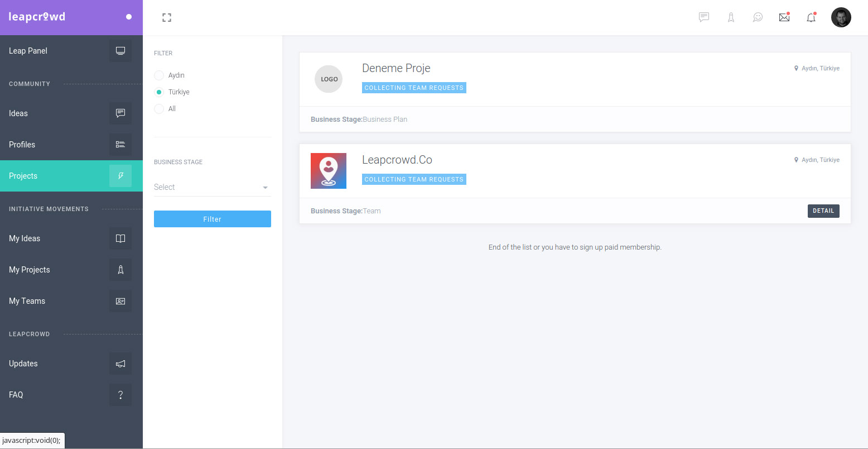Click the Deneme Proje location pin icon
The height and width of the screenshot is (449, 868).
[x=797, y=68]
